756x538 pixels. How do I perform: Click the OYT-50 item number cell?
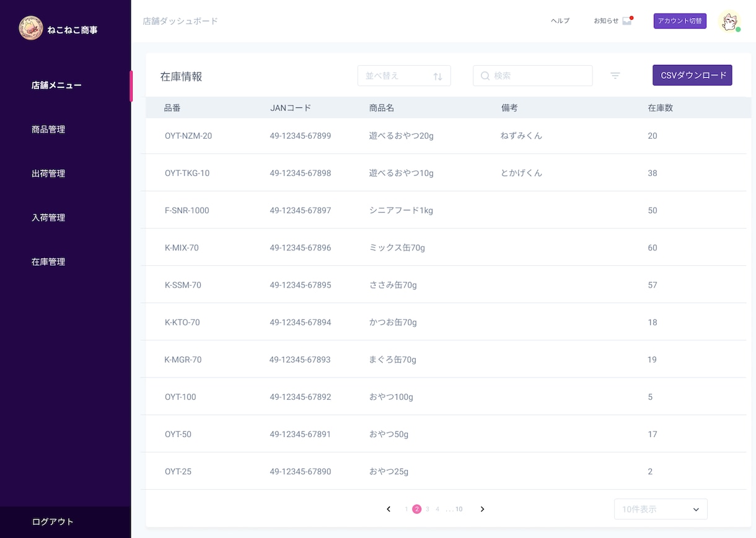(x=178, y=434)
